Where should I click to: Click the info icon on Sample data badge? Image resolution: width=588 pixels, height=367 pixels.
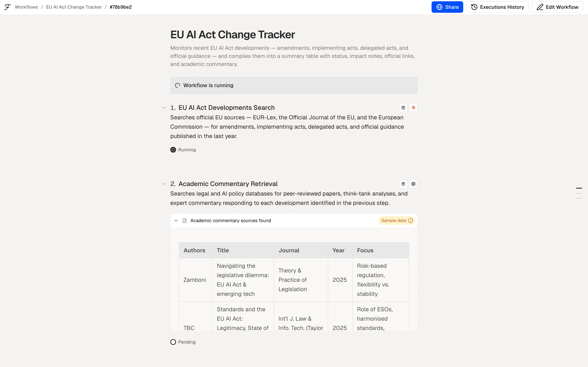tap(411, 220)
